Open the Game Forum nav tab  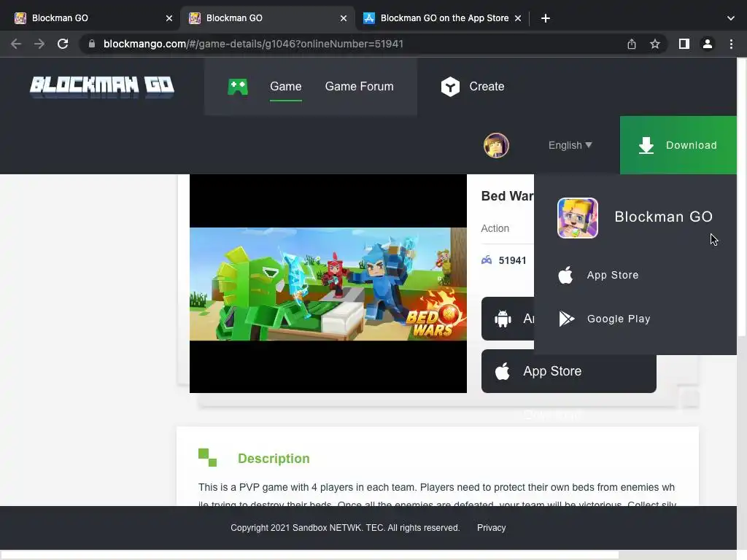359,87
